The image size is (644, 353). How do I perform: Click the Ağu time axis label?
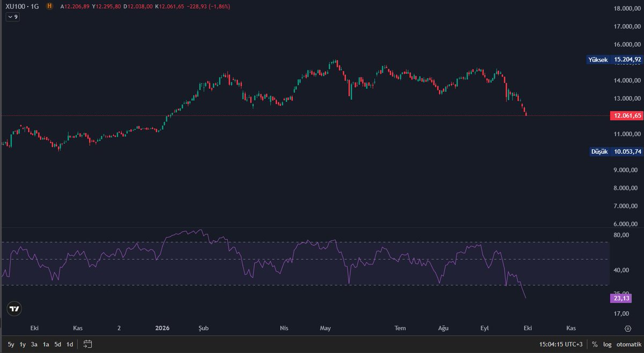(x=443, y=328)
